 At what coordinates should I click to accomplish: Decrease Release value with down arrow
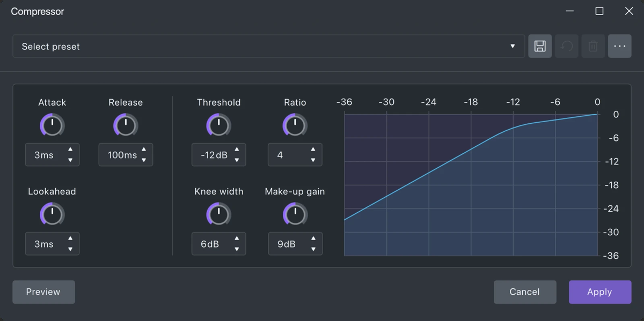(144, 160)
